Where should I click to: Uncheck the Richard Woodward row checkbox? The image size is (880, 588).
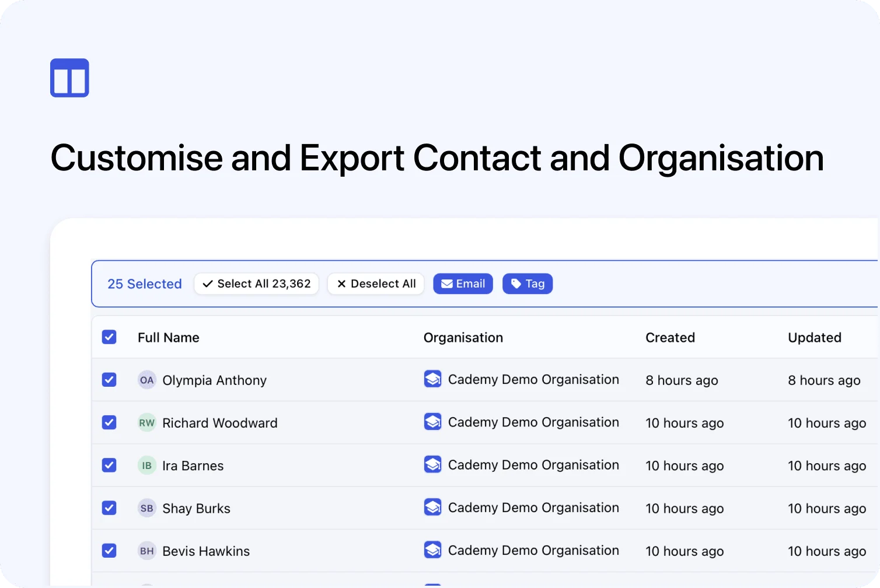click(109, 422)
